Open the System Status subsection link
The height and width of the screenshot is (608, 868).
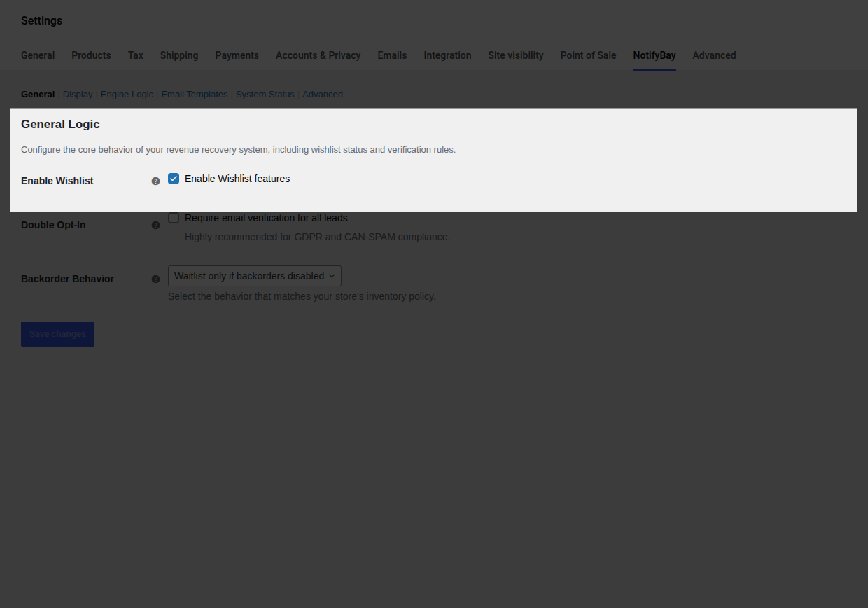tap(265, 95)
